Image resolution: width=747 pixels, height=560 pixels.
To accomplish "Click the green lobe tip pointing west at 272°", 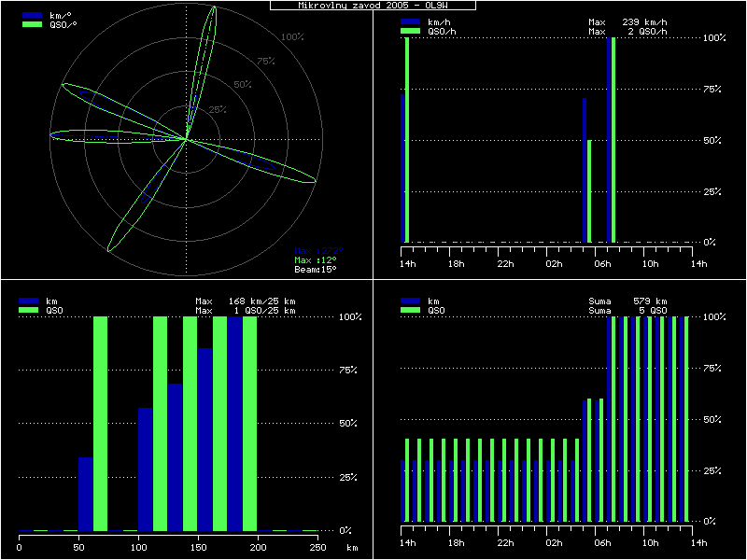I will pos(51,135).
